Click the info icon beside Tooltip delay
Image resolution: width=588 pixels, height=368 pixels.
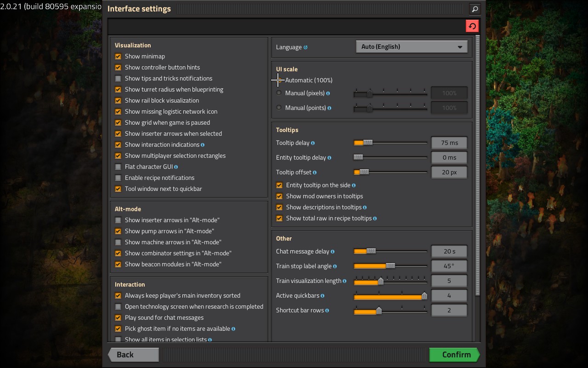pyautogui.click(x=313, y=143)
